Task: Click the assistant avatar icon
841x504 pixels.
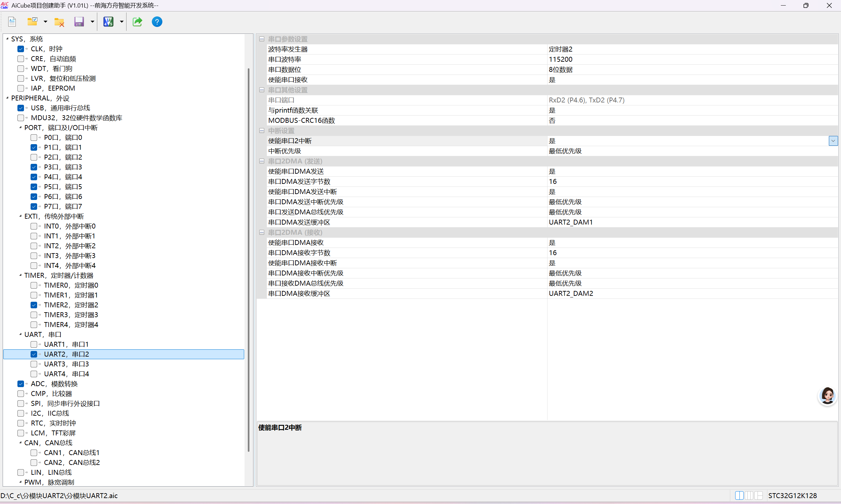Action: [x=827, y=396]
